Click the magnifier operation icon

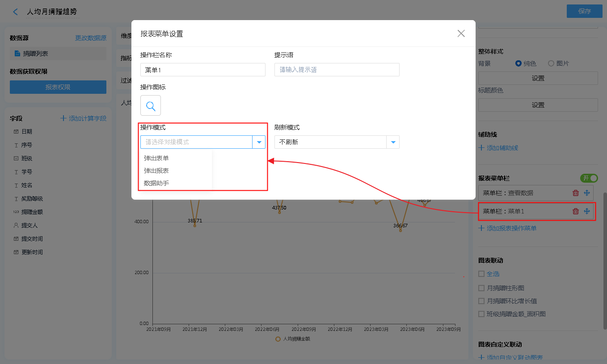(151, 106)
